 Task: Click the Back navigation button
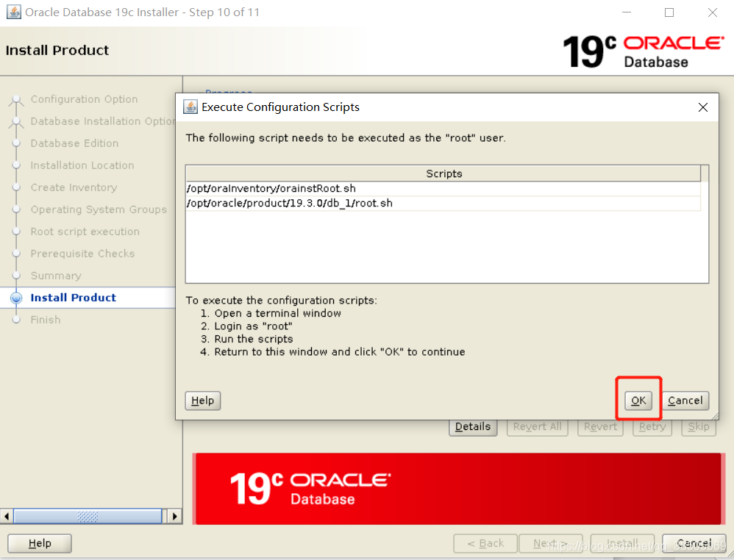point(485,543)
